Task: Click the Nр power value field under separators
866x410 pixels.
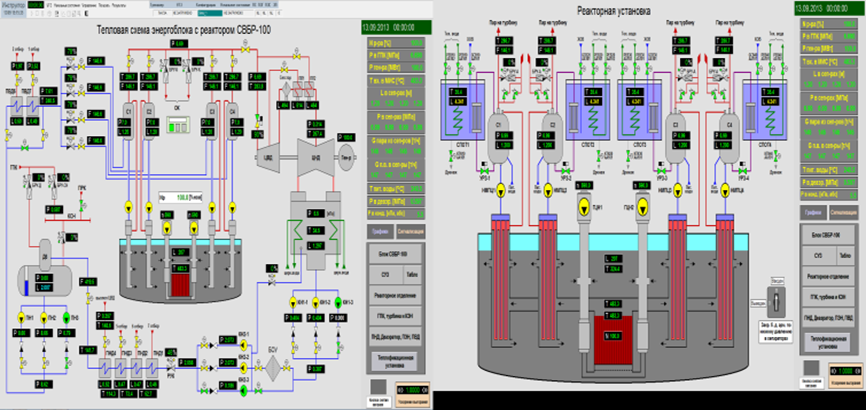Action: tap(178, 196)
